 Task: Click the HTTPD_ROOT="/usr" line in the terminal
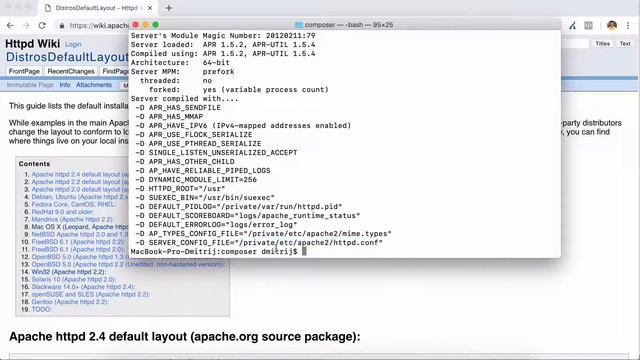(x=181, y=189)
